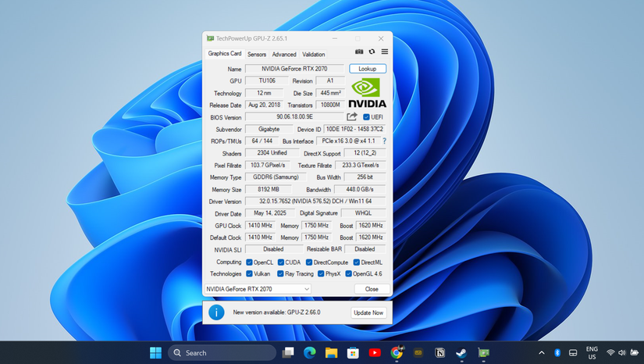
Task: Click the Bus Interface question mark icon
Action: click(384, 141)
